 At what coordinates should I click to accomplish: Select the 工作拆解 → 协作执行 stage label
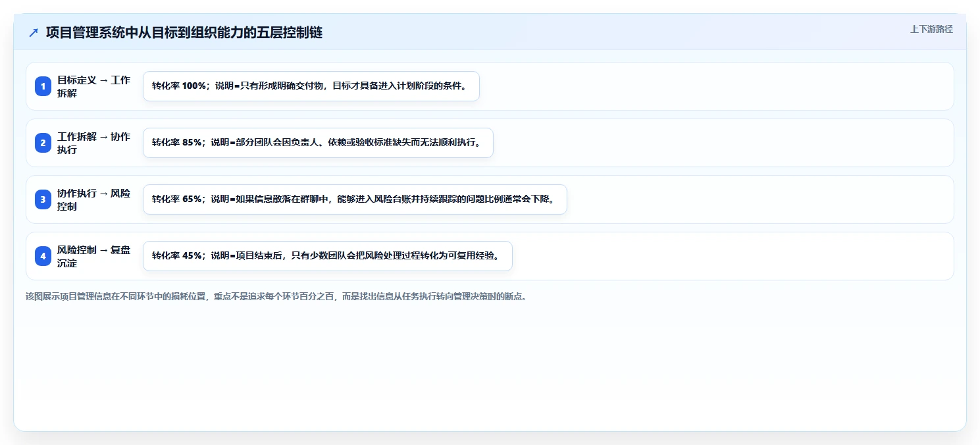click(94, 143)
